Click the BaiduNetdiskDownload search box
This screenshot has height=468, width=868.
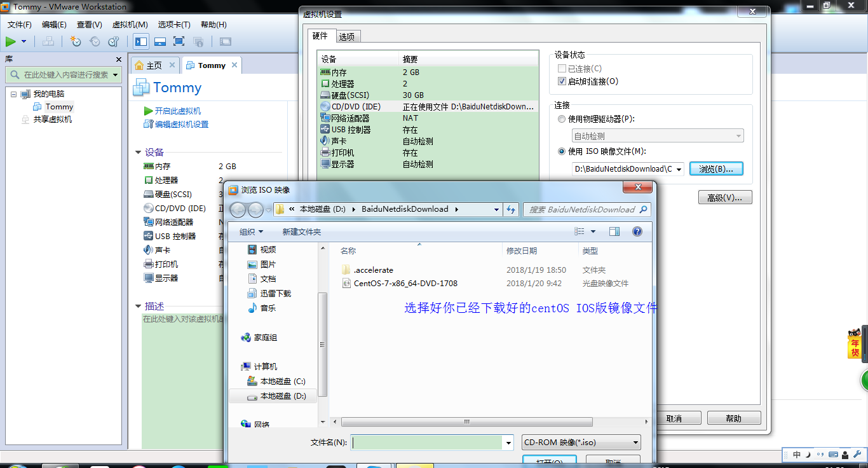pyautogui.click(x=587, y=209)
